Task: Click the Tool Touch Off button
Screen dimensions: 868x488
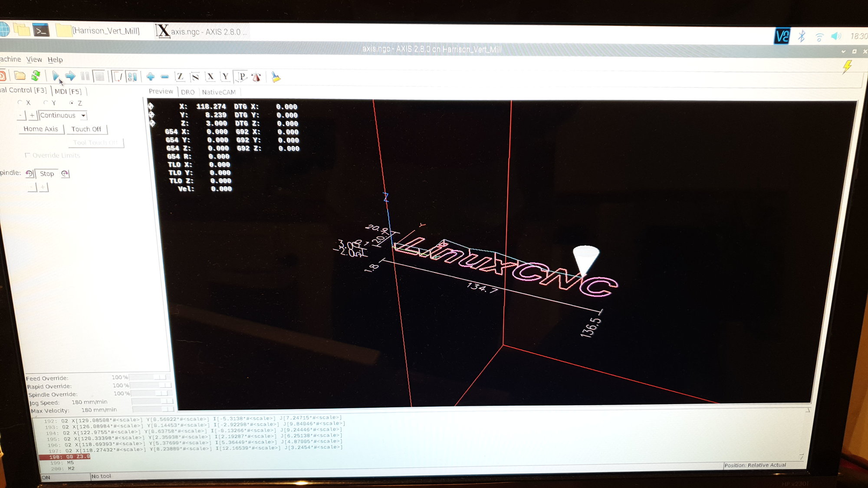Action: 95,142
